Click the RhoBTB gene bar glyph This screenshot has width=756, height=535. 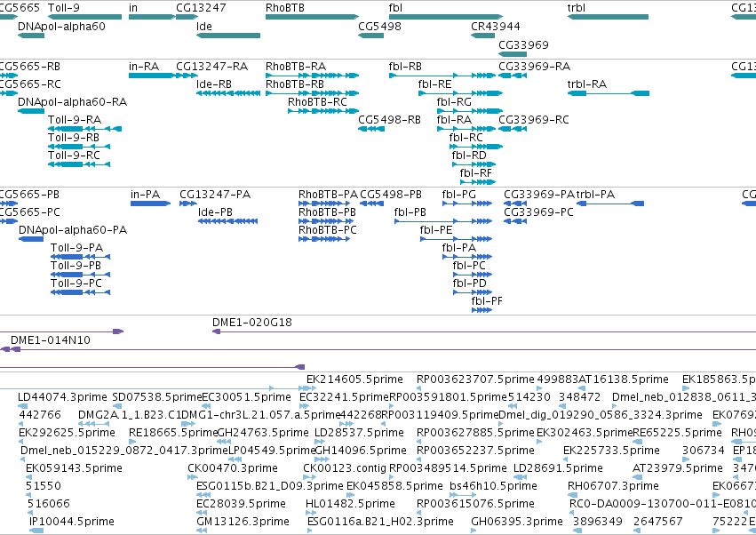(312, 17)
